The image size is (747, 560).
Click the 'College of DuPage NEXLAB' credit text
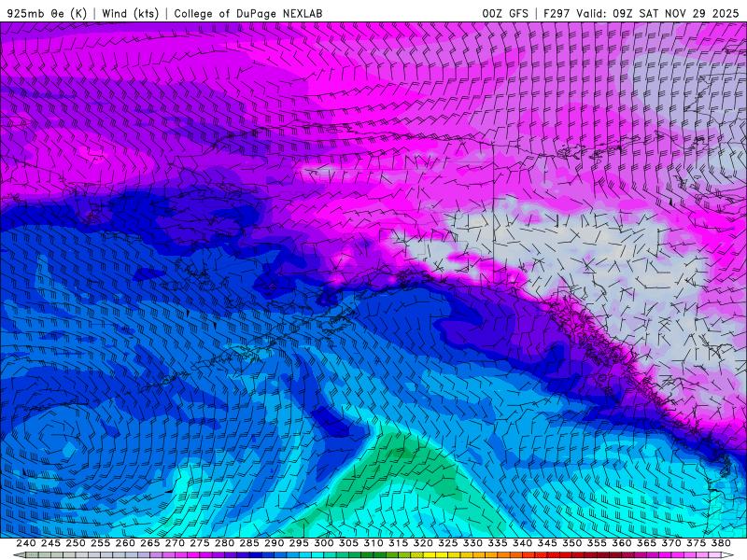pos(248,13)
